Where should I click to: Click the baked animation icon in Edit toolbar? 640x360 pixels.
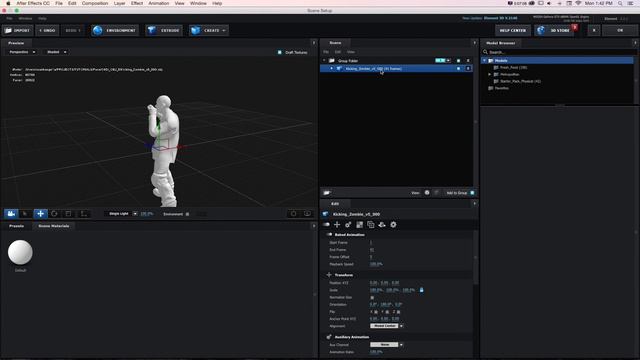pos(326,224)
